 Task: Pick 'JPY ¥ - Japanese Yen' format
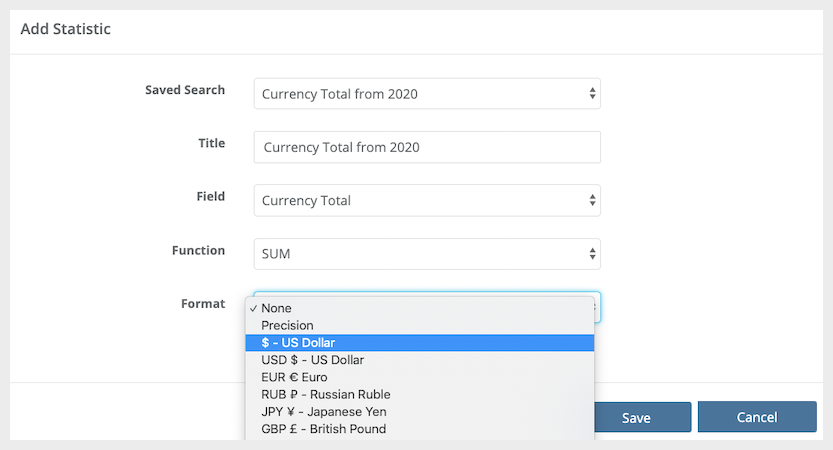tap(323, 411)
